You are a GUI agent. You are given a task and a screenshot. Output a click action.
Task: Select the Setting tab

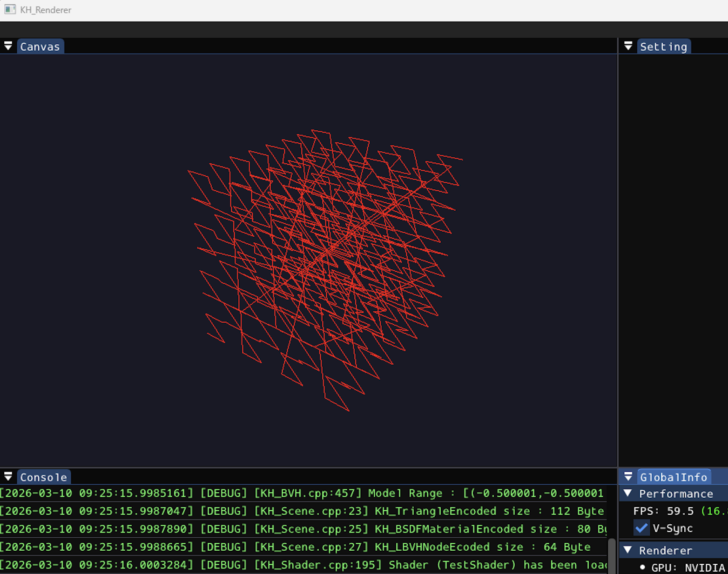click(663, 47)
